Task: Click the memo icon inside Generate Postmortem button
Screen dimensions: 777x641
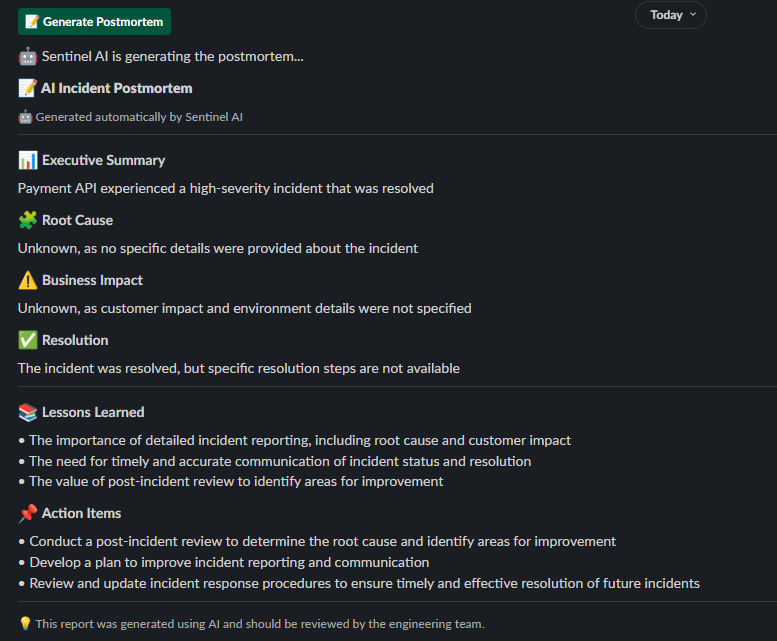Action: tap(32, 22)
